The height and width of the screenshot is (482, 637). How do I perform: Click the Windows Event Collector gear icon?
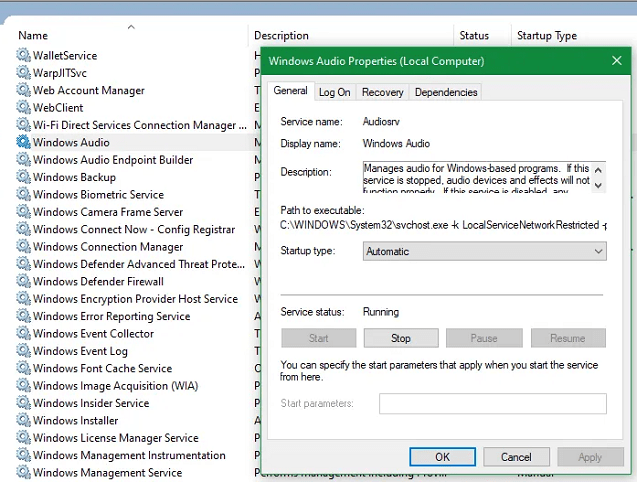23,333
